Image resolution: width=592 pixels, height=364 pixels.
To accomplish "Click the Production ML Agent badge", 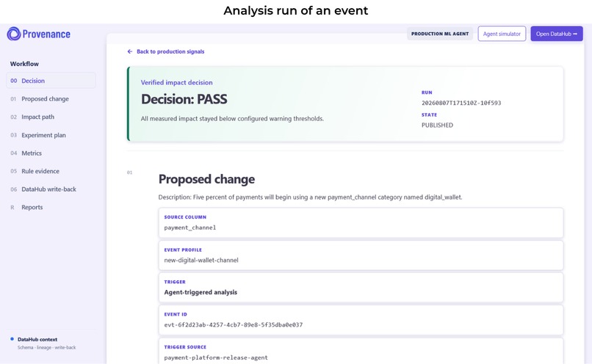I will (x=440, y=34).
